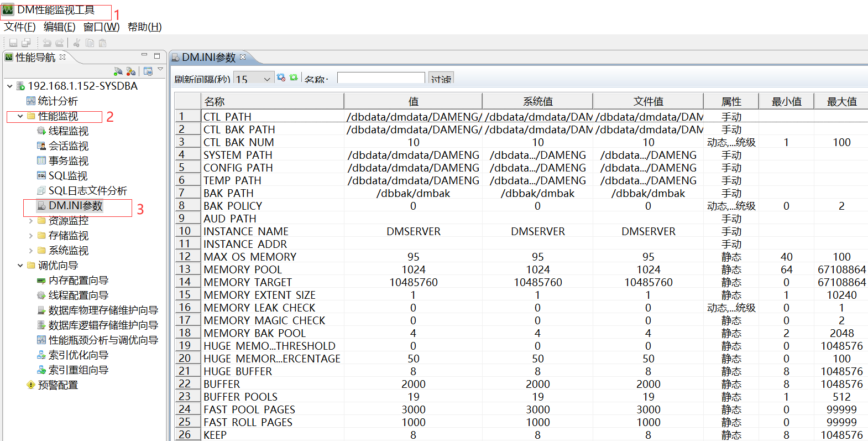Select the HUGE BUFFER parameter row
Screen dimensions: 868x441
coord(521,371)
